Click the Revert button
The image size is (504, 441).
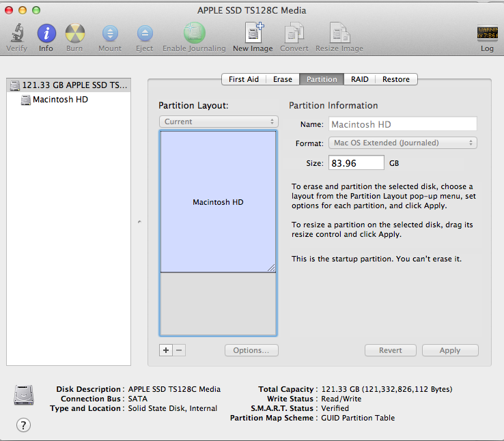(x=391, y=350)
